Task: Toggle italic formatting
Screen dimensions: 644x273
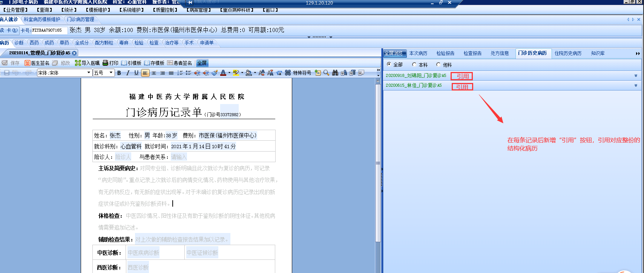Action: (x=128, y=73)
